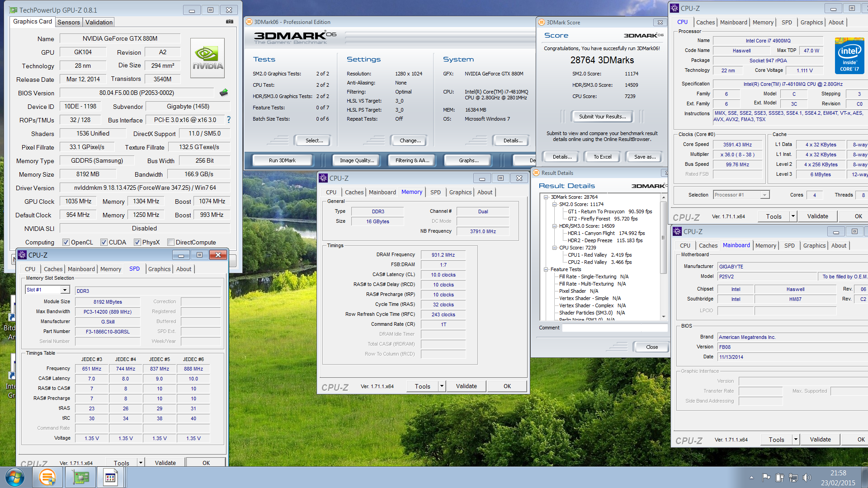Click the 3DMark06 main window title icon
868x488 pixels.
pos(249,22)
